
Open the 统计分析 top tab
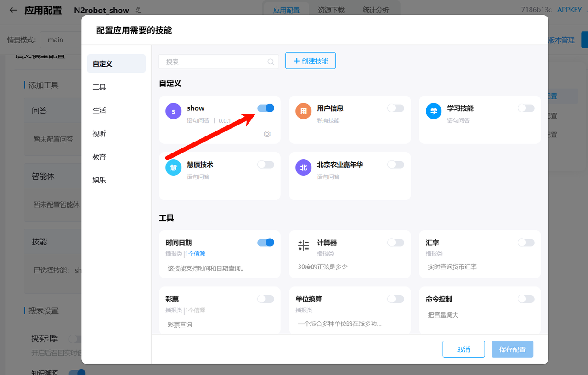376,10
